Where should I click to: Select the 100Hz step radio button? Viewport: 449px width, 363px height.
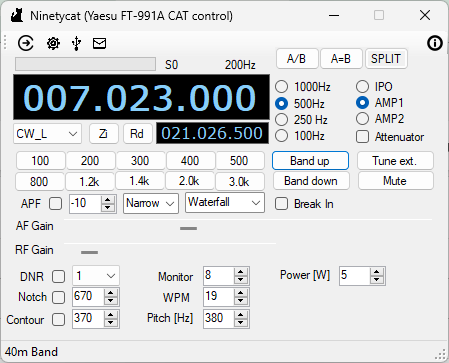(x=281, y=136)
